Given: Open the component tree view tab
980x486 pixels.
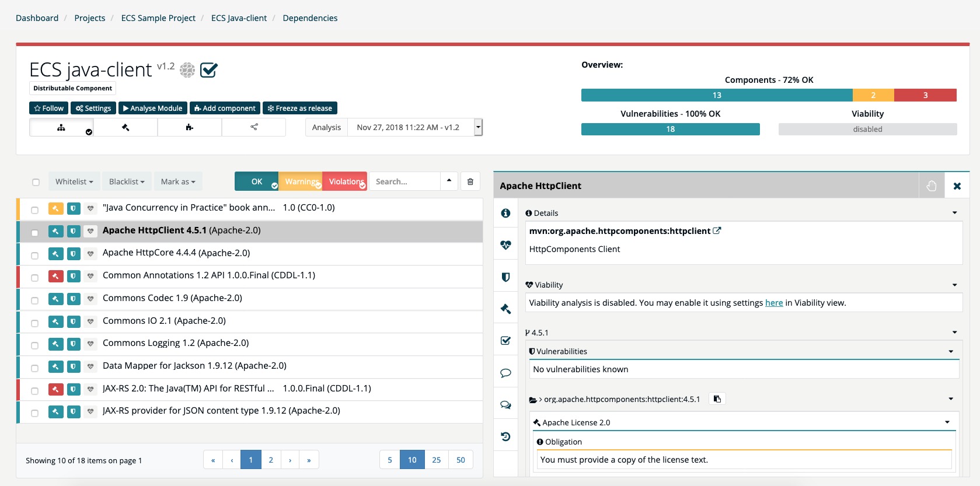Looking at the screenshot, I should pyautogui.click(x=61, y=127).
